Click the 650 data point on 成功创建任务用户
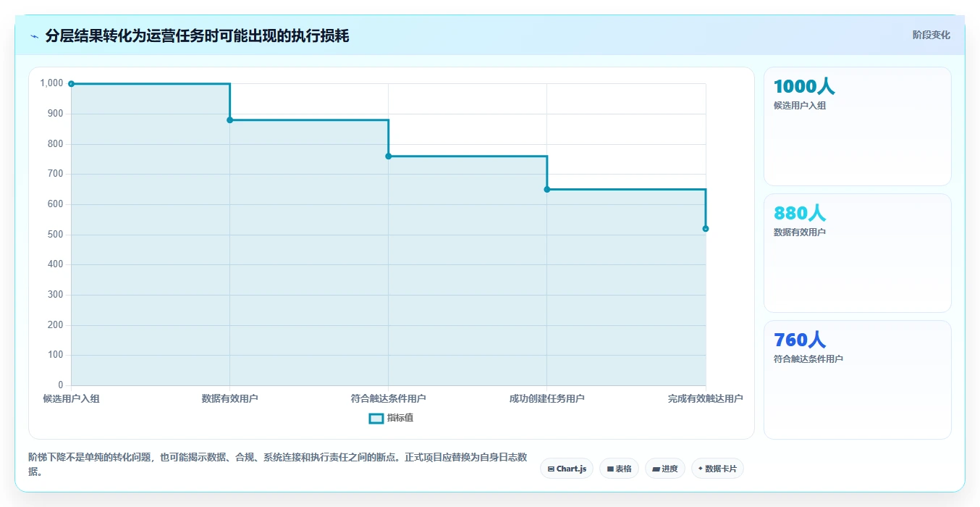Viewport: 980px width, 507px height. click(546, 190)
